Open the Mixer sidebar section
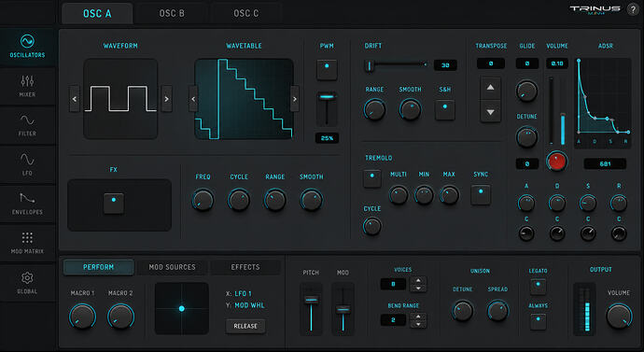Image resolution: width=644 pixels, height=352 pixels. point(27,86)
